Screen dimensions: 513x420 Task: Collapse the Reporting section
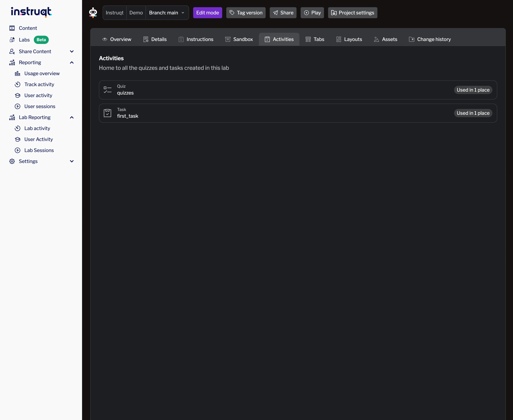point(72,62)
